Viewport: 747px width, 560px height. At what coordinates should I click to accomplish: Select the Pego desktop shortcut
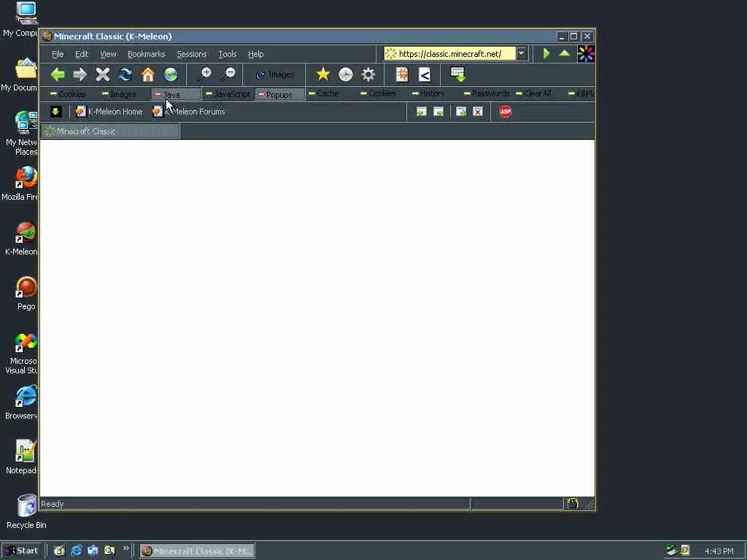26,293
